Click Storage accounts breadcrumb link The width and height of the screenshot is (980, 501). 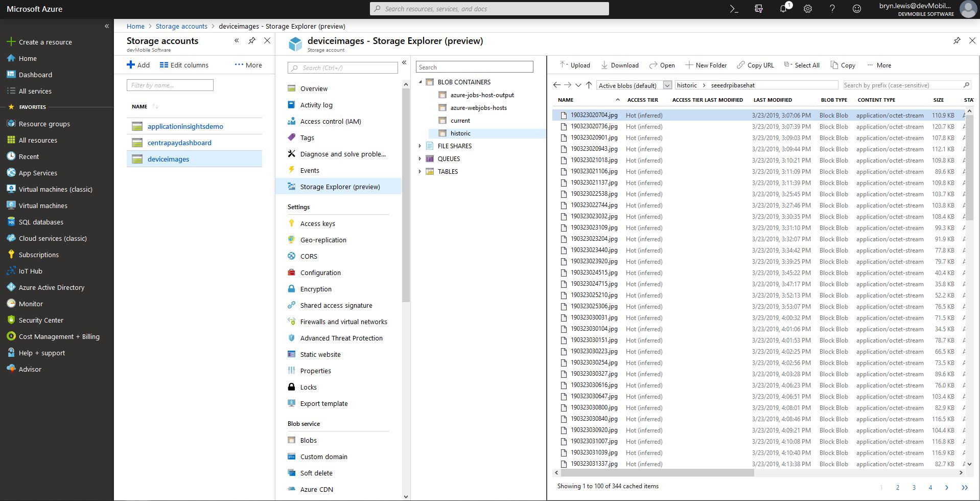pos(181,26)
